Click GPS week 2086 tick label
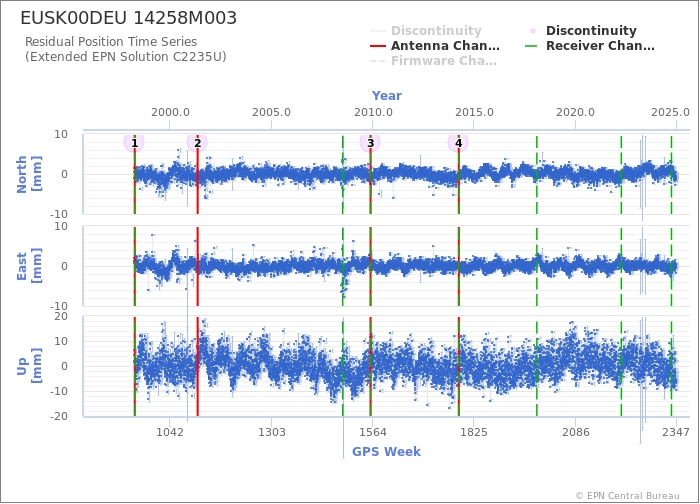The image size is (700, 504). click(576, 432)
